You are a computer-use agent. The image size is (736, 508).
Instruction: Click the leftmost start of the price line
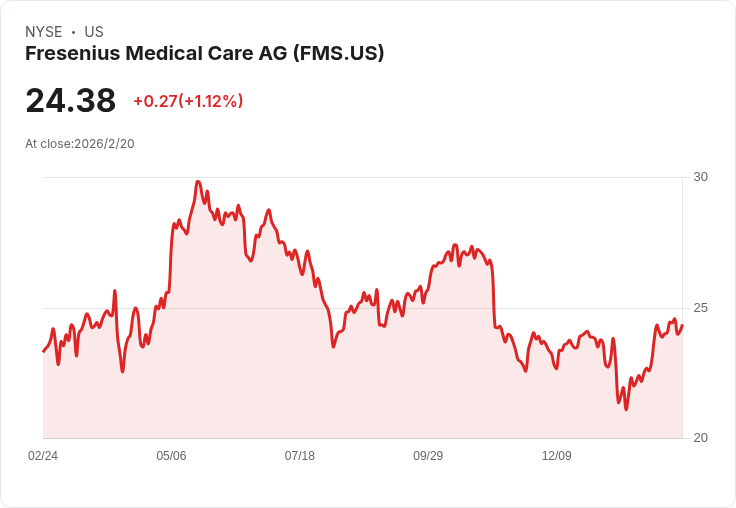(x=43, y=351)
